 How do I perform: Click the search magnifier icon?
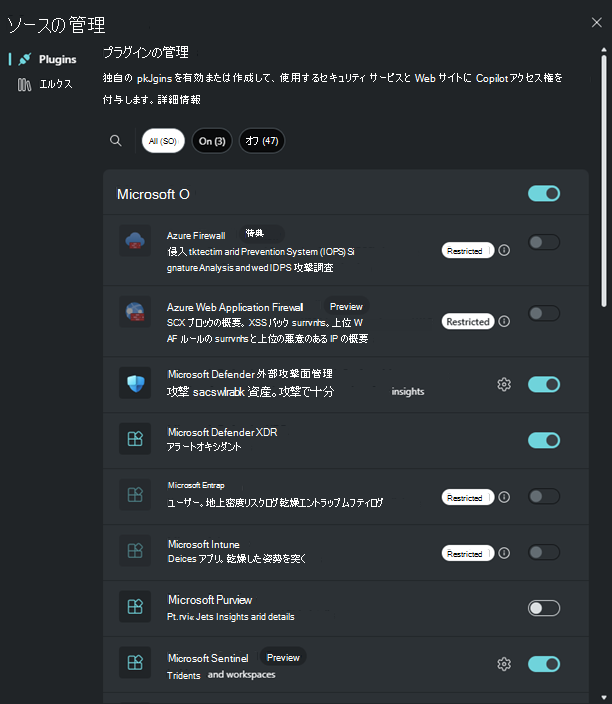pos(115,141)
